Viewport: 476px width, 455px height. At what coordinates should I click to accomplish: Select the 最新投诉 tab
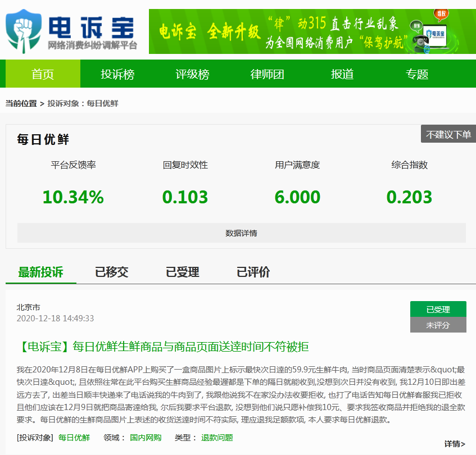tap(40, 272)
